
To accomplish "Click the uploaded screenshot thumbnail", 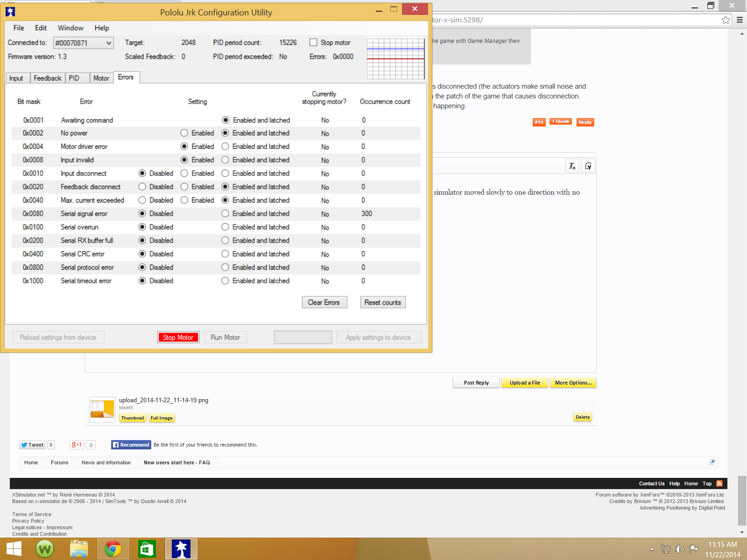I will point(102,409).
